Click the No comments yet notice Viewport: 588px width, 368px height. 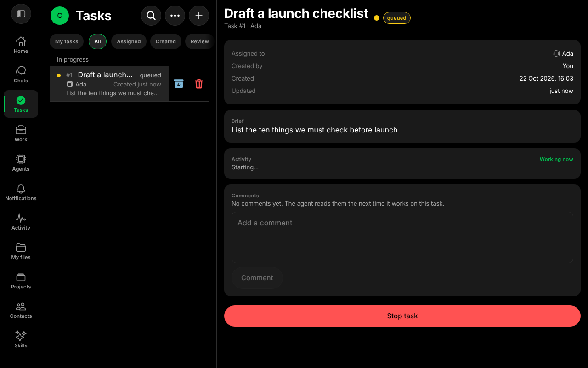[x=338, y=203]
